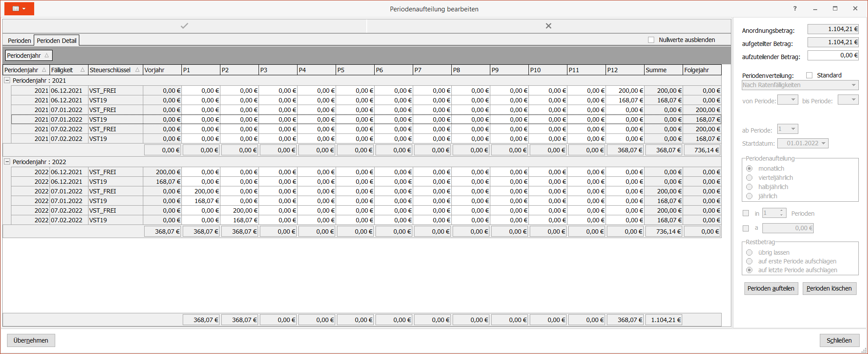Click the Folgejahr column header
This screenshot has width=868, height=354.
click(702, 70)
